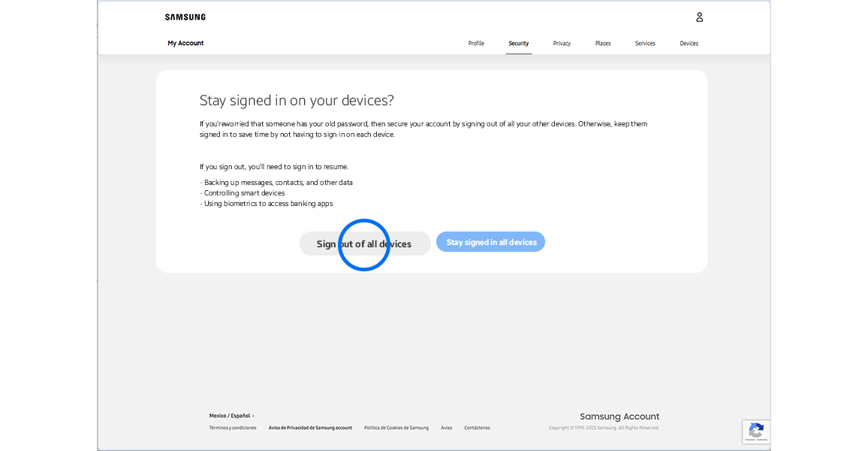This screenshot has width=868, height=451.
Task: Click Política de Cookies de Samsung link
Action: click(396, 427)
